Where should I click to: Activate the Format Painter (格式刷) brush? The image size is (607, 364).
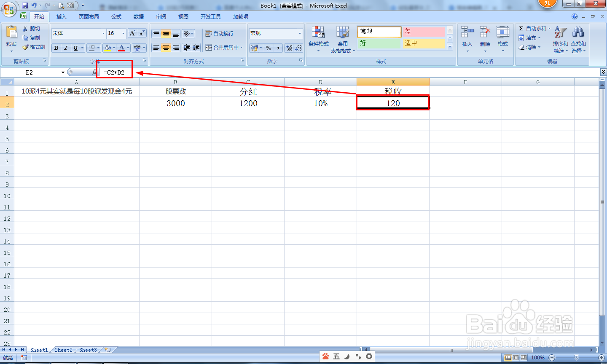(x=25, y=47)
